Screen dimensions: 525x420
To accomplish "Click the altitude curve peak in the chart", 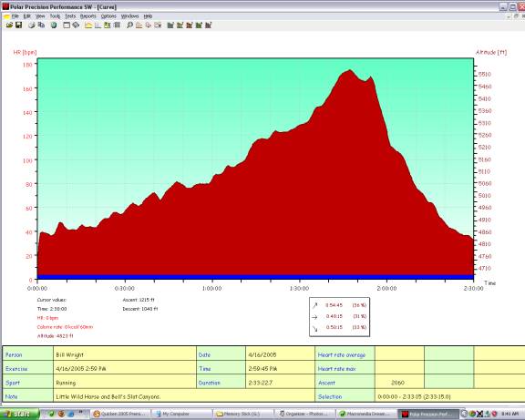I will pos(350,71).
